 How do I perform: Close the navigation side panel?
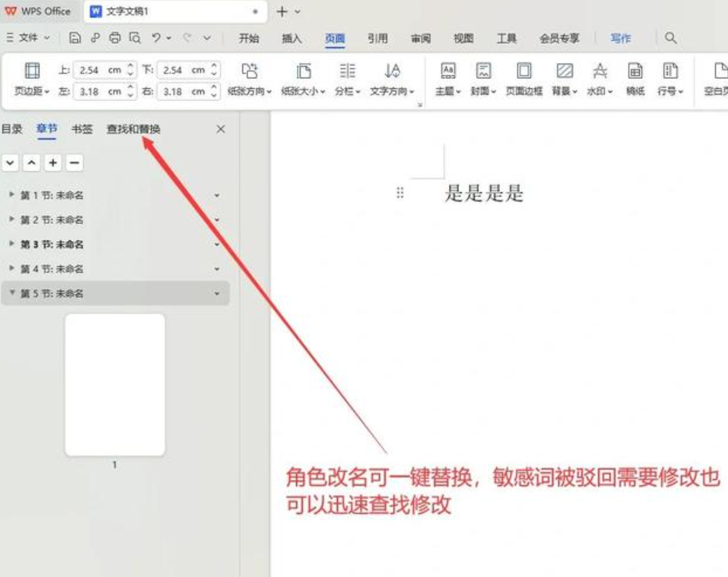click(221, 129)
